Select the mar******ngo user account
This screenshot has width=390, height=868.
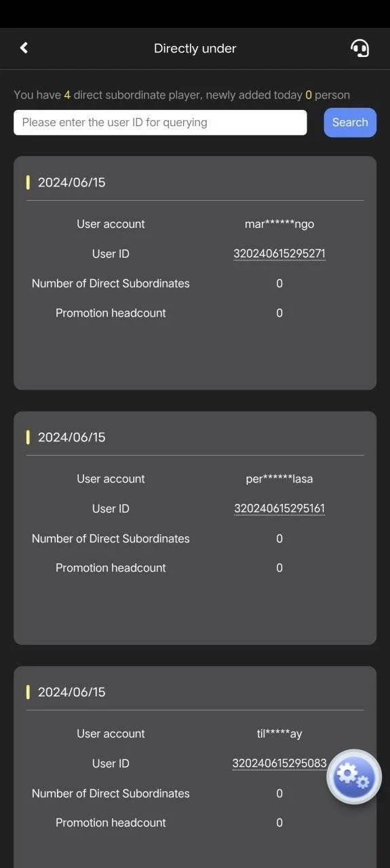click(279, 224)
